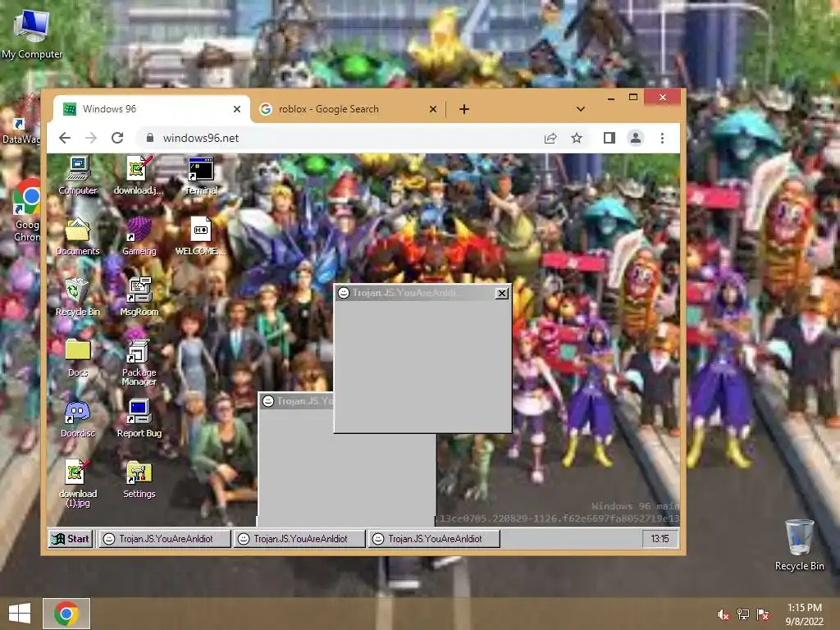Image resolution: width=840 pixels, height=630 pixels.
Task: Open Chrome's side panel icon
Action: tap(609, 138)
